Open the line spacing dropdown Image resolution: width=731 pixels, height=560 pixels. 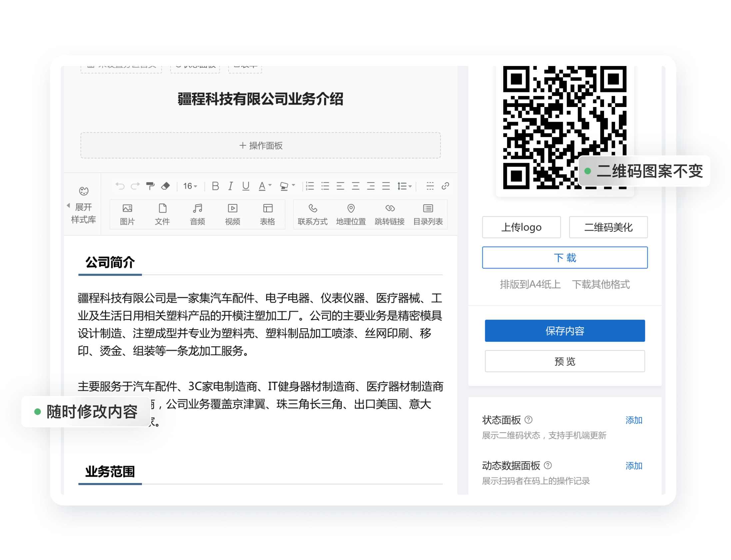click(x=404, y=186)
